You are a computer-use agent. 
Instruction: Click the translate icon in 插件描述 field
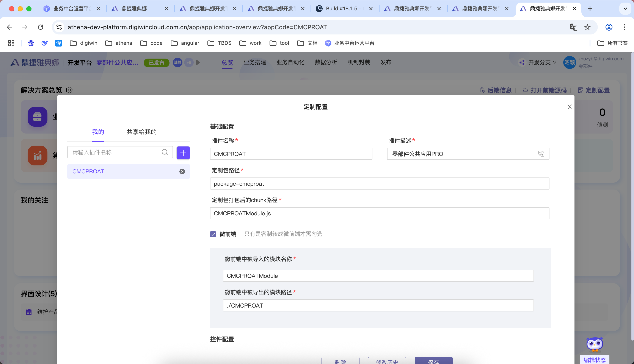(541, 154)
